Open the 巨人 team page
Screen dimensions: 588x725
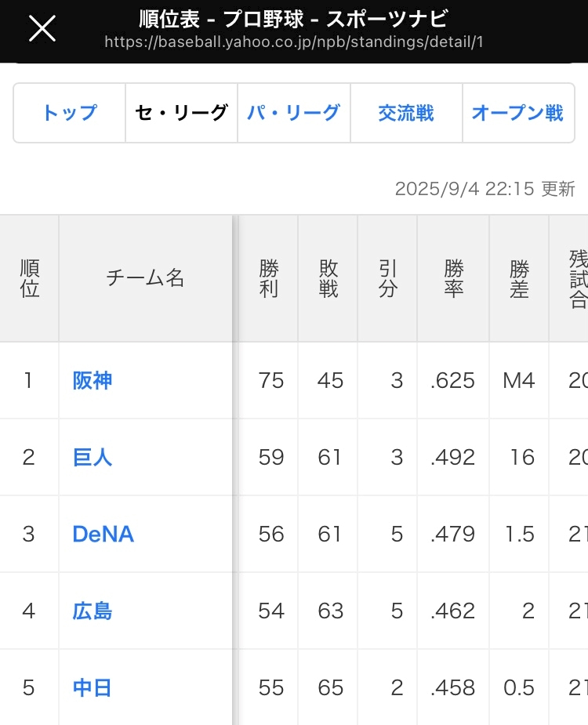(x=93, y=458)
